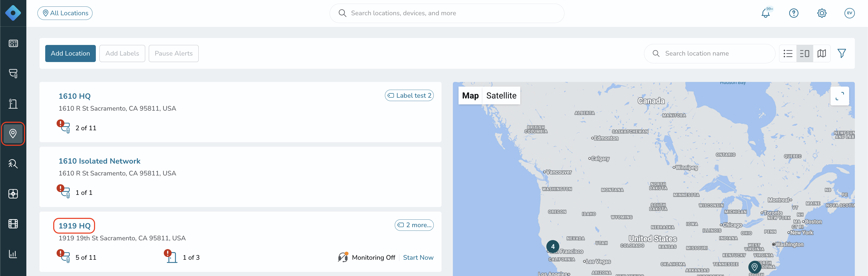Screen dimensions: 868x276
Task: Expand the map to fullscreen
Action: pos(840,96)
